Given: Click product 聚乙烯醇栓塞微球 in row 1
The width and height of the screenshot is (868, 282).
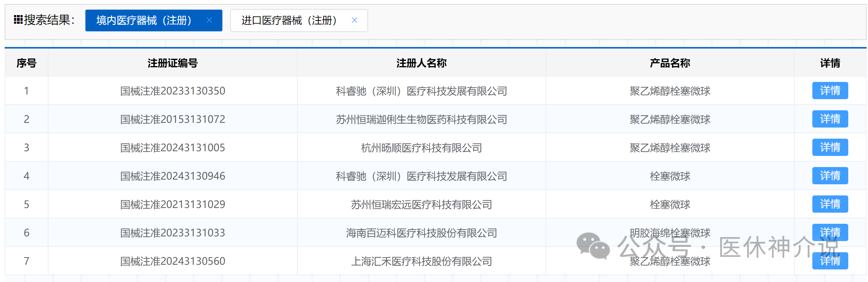Looking at the screenshot, I should (x=670, y=91).
